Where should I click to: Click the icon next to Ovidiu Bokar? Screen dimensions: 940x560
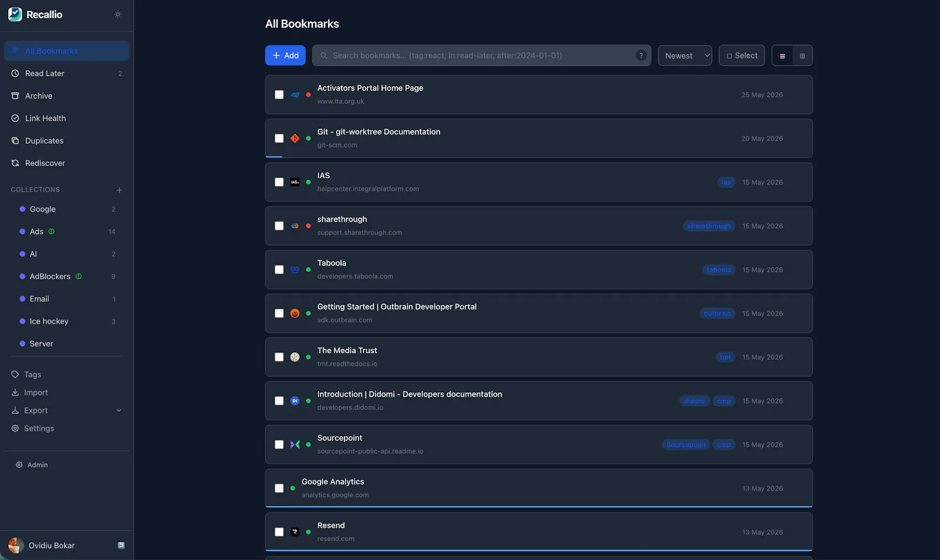121,545
